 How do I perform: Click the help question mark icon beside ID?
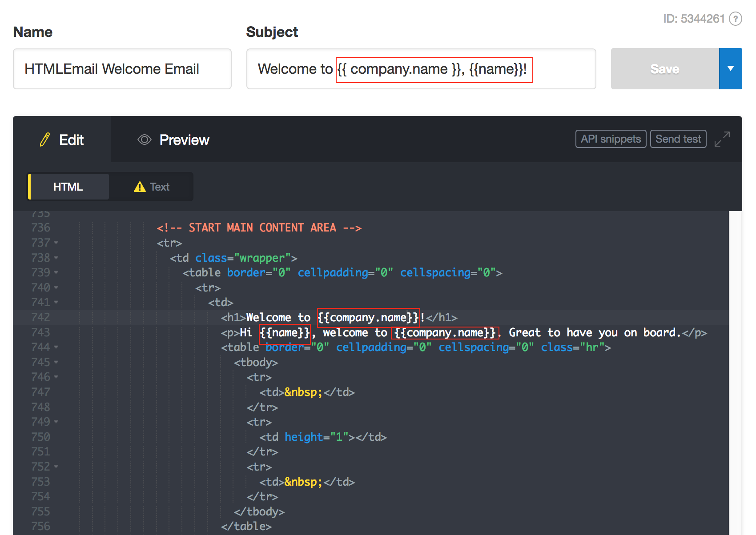click(736, 19)
